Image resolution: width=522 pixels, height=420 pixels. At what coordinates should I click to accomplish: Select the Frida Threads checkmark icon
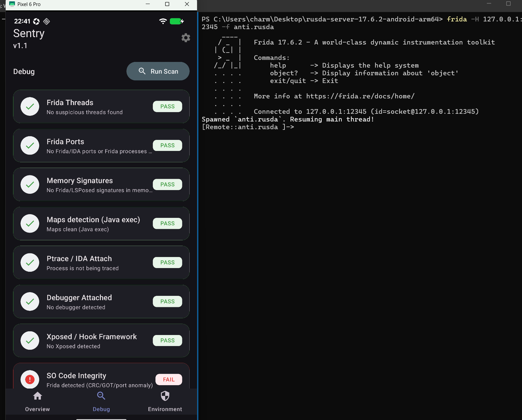[x=30, y=106]
